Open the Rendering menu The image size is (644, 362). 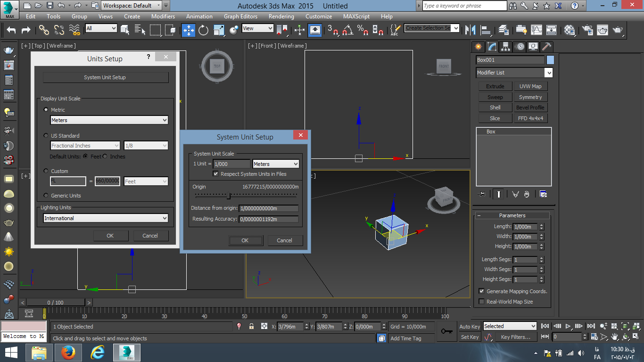pos(281,16)
